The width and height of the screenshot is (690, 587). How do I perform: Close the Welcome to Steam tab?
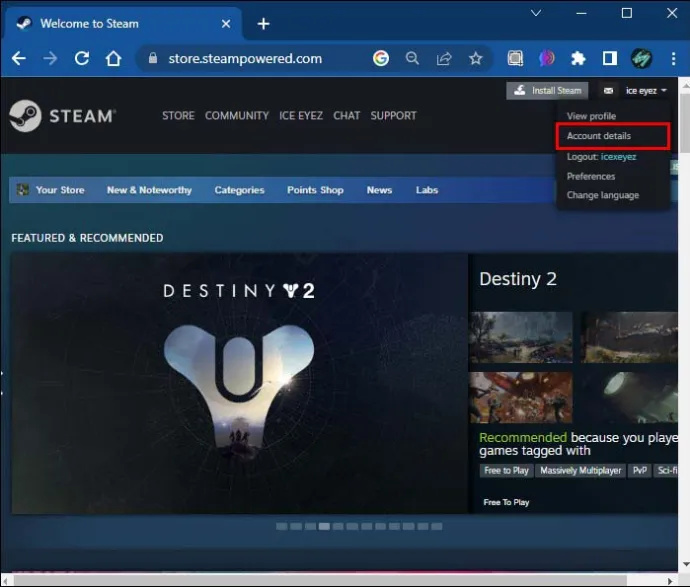[226, 24]
